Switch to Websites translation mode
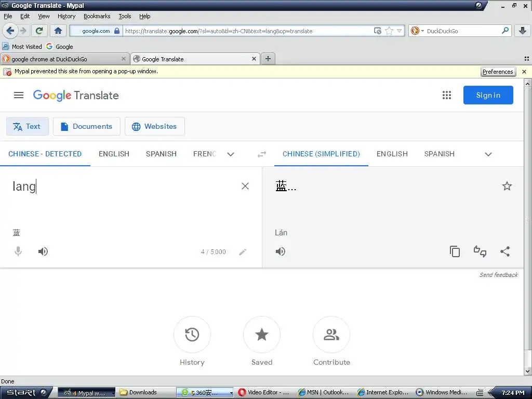Screen dimensions: 532x399 [155, 126]
